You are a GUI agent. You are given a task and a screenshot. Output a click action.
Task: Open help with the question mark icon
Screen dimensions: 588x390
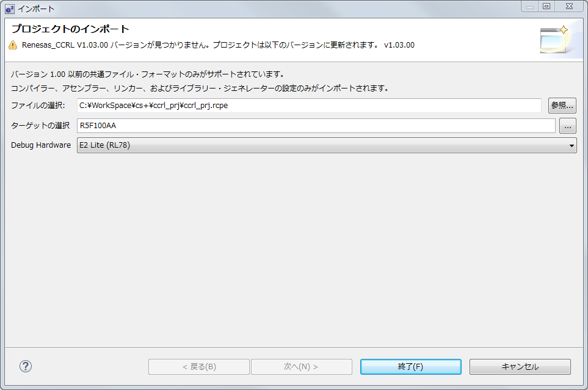click(x=25, y=366)
